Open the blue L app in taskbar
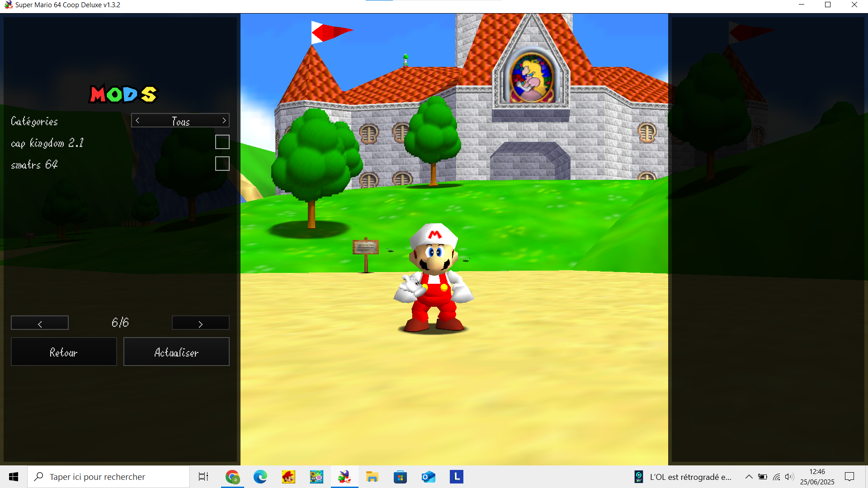Viewport: 868px width, 488px height. tap(457, 477)
